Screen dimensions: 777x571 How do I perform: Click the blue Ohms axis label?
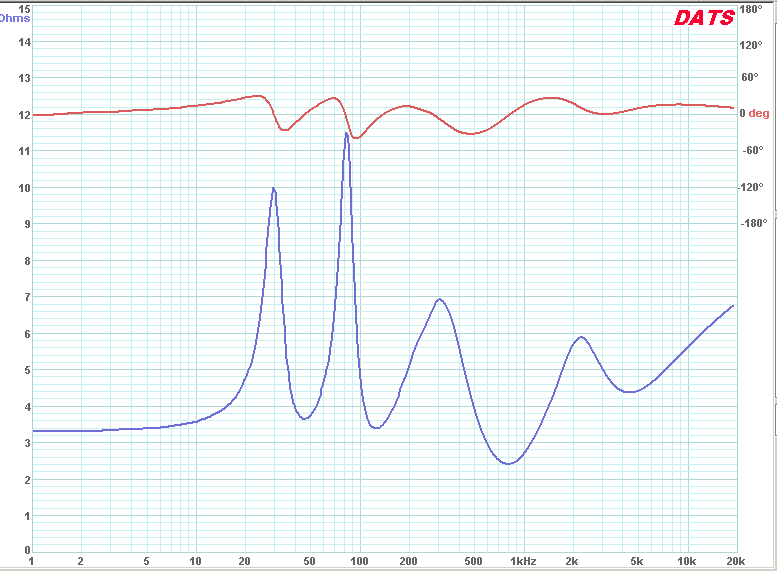(x=15, y=18)
